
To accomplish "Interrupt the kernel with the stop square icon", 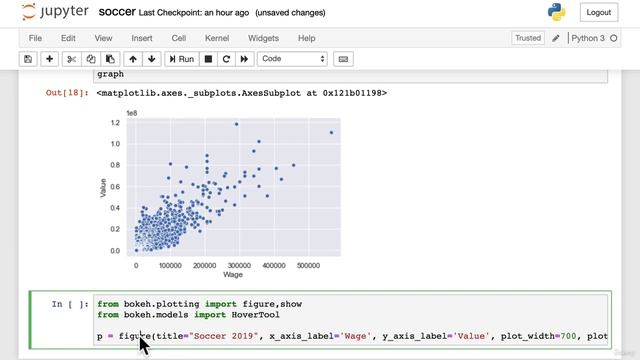I will pos(208,59).
